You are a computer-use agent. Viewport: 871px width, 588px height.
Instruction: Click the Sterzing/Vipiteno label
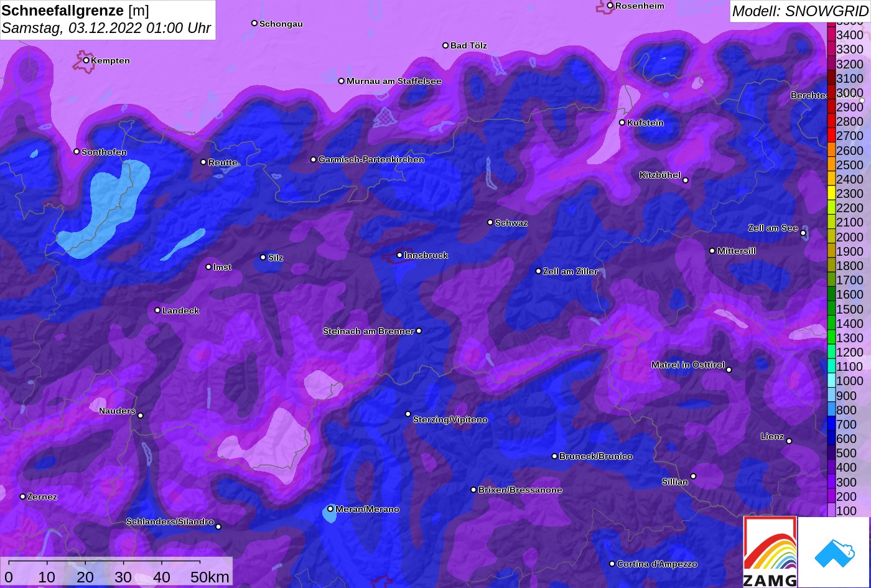point(450,420)
